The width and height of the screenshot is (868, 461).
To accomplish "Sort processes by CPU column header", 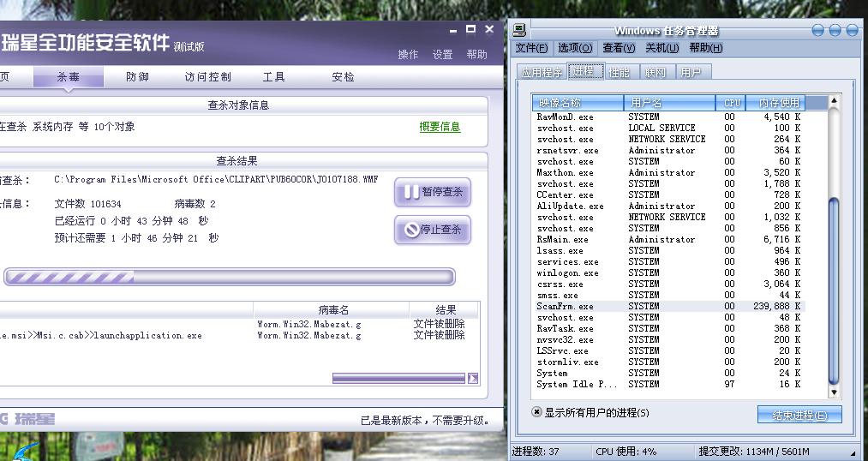I will pyautogui.click(x=731, y=102).
